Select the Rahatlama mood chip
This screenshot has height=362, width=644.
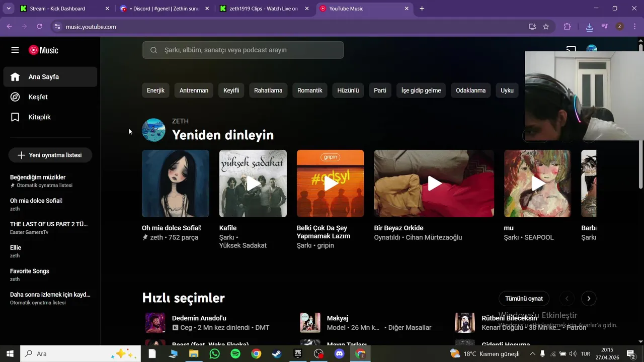[x=268, y=90]
